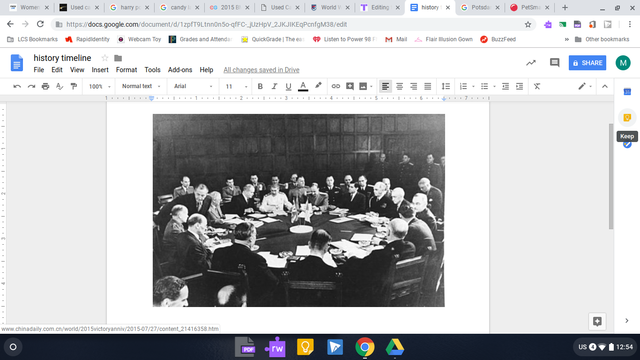This screenshot has height=360, width=640.
Task: Add a comment using toolbar icon
Action: click(350, 86)
